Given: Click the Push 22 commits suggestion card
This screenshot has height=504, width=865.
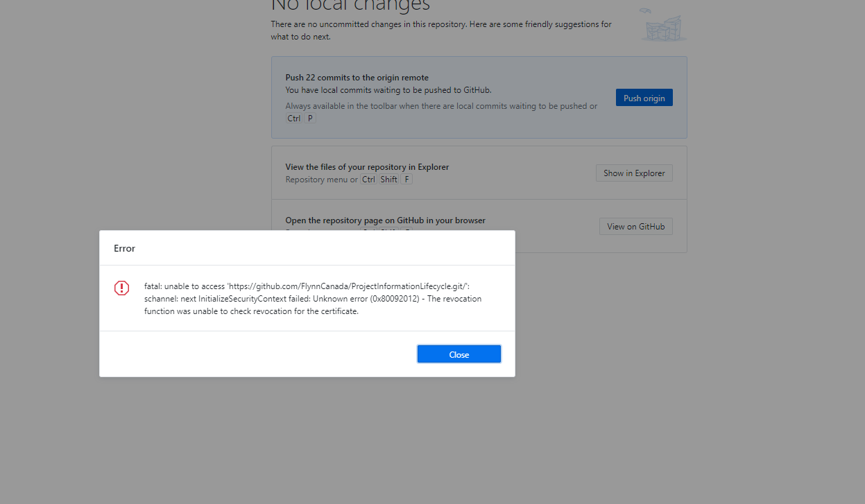Looking at the screenshot, I should coord(479,97).
